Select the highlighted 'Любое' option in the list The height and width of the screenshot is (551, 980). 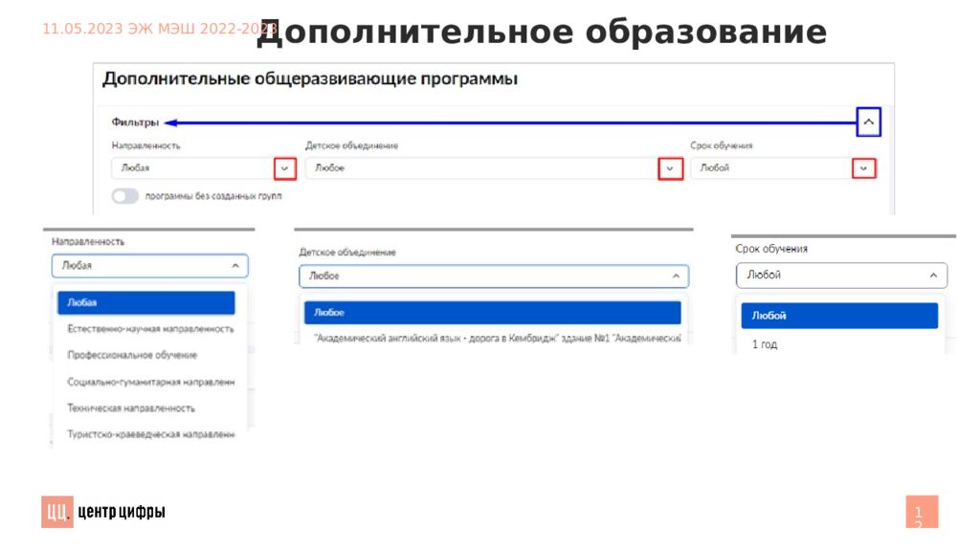(492, 313)
